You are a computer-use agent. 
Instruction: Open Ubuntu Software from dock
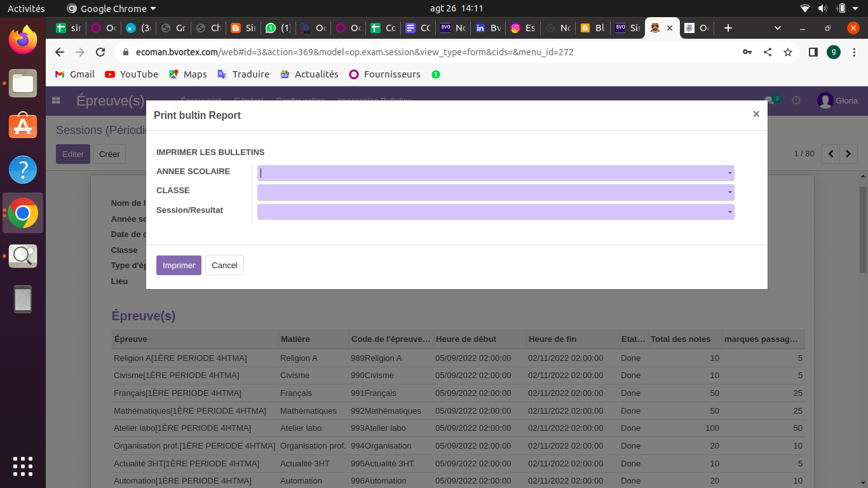23,126
